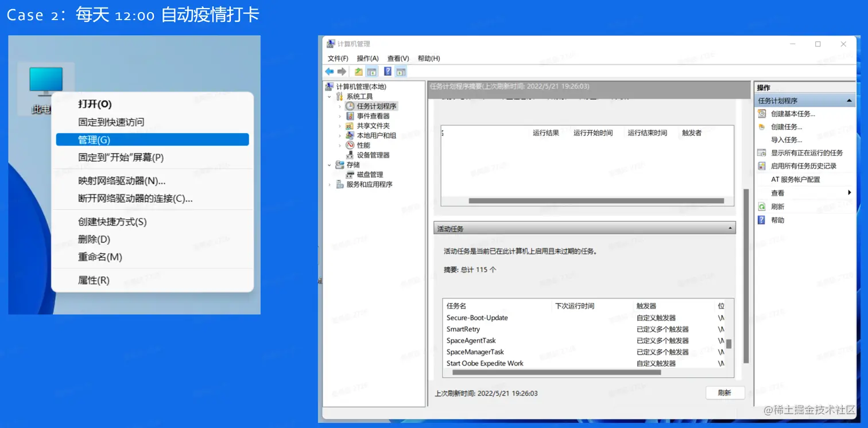Click the 计算机管理(本地) root icon

[330, 87]
